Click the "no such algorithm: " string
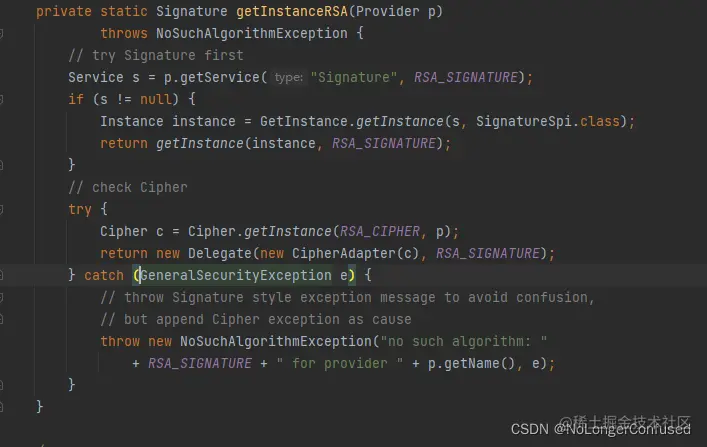 (x=464, y=341)
